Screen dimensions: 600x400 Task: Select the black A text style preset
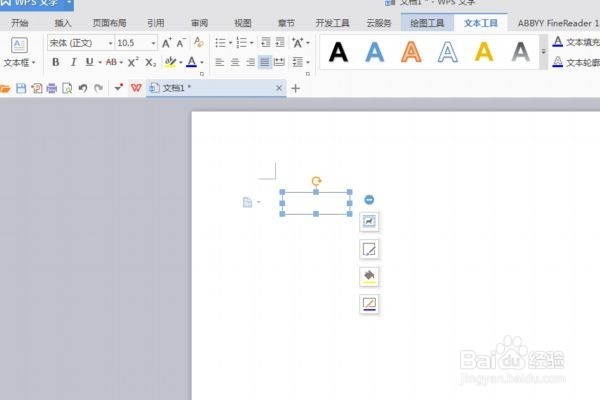[x=338, y=52]
